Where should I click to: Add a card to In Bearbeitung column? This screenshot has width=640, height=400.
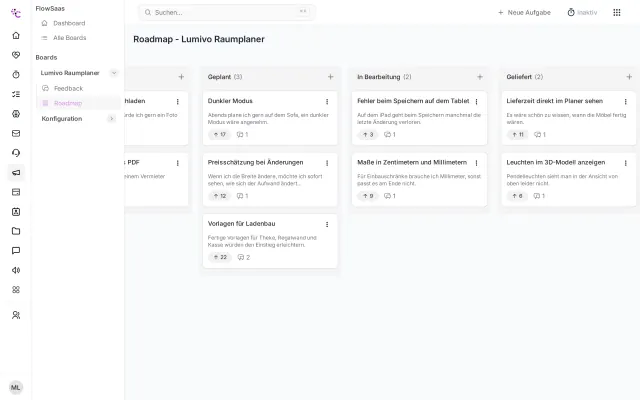(x=480, y=77)
